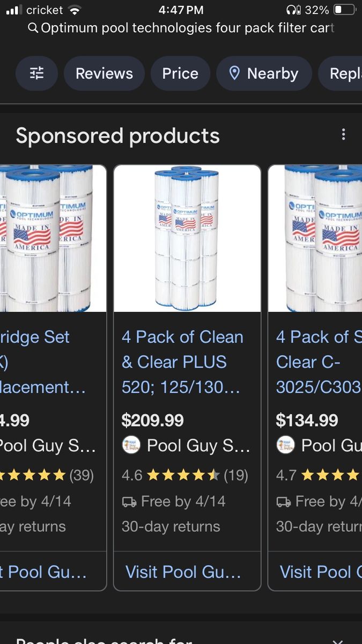Tap the delivery truck icon beside Free by 4/14
This screenshot has width=362, height=644.
pyautogui.click(x=129, y=502)
